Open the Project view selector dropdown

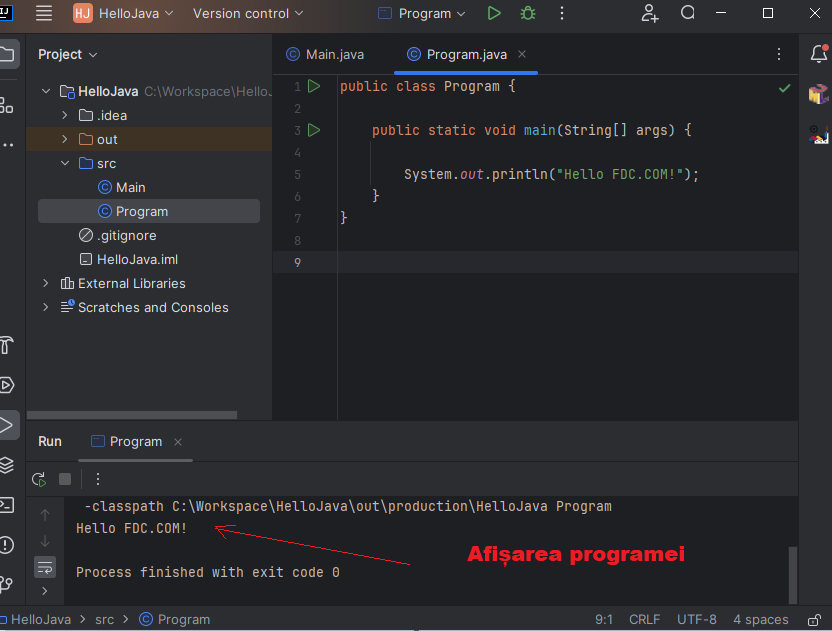click(x=67, y=54)
